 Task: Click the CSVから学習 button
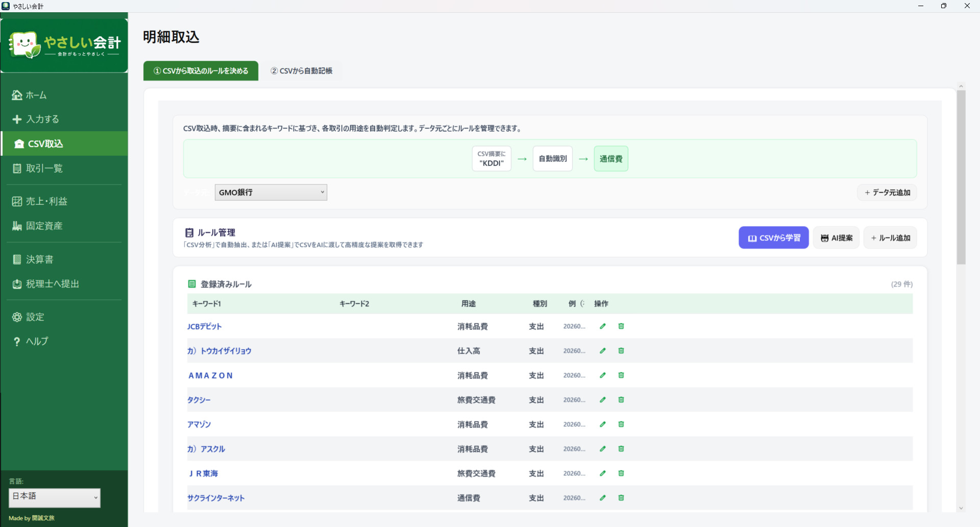coord(774,238)
